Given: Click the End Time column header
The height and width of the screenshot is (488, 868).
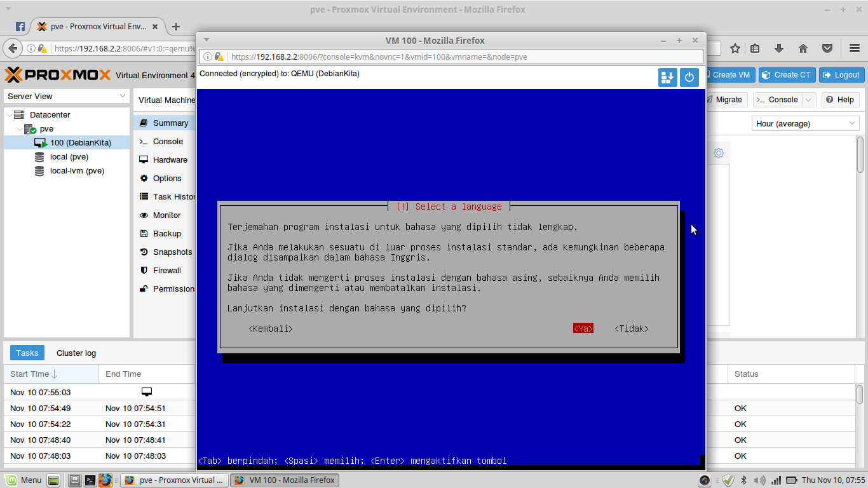Looking at the screenshot, I should tap(146, 374).
